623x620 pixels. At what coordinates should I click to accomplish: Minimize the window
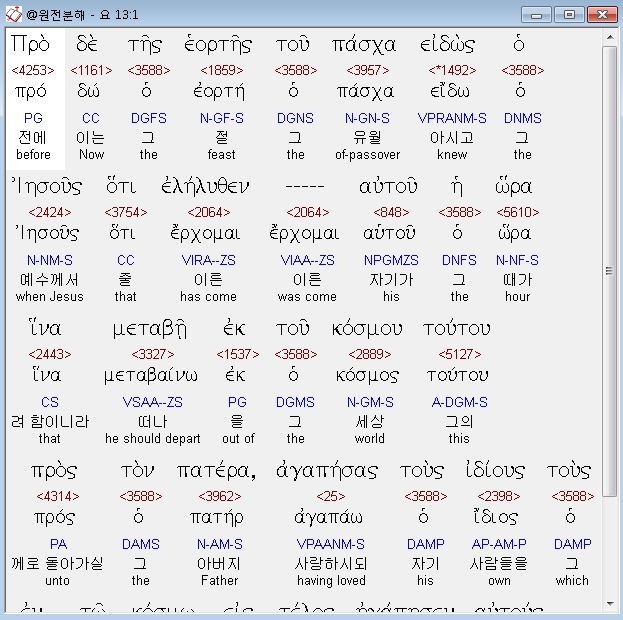tap(536, 15)
